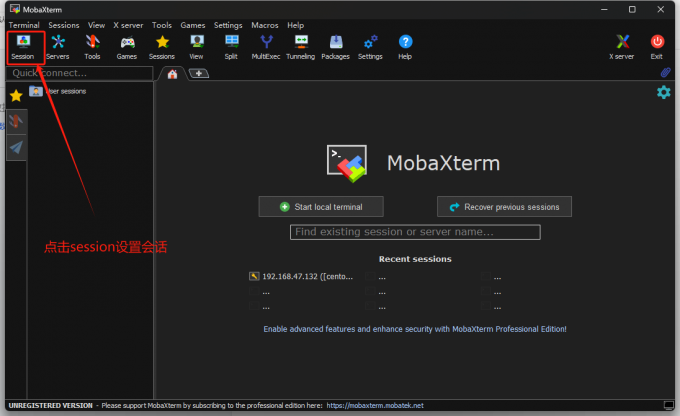The width and height of the screenshot is (680, 416).
Task: Open the Packages toolbar icon
Action: 335,47
